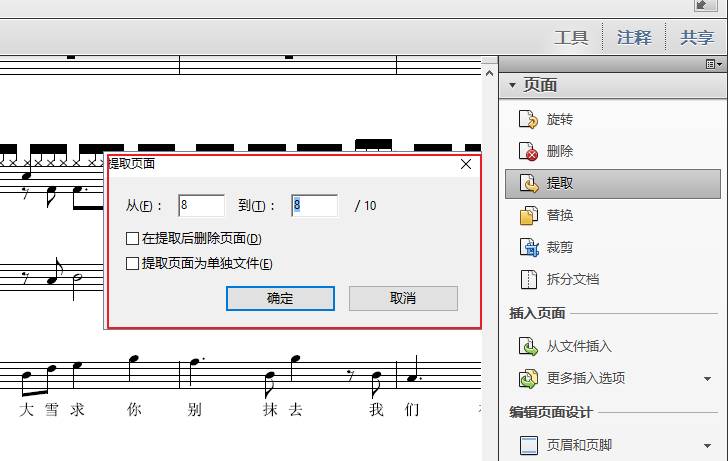The height and width of the screenshot is (461, 728).
Task: Expand the Header and Footer (页眉和页脚) dropdown arrow
Action: [707, 446]
